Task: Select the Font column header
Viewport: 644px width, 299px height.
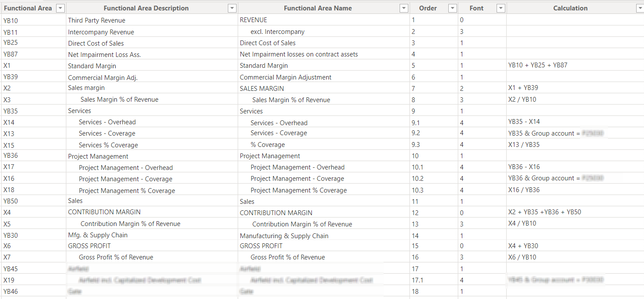Action: (477, 8)
